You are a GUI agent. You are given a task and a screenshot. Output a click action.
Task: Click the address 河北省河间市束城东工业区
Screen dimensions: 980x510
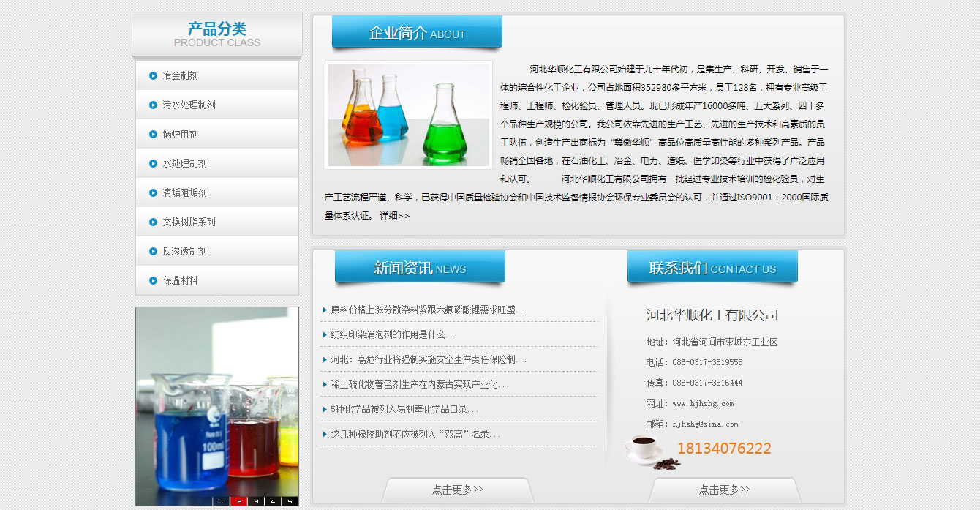tap(725, 342)
